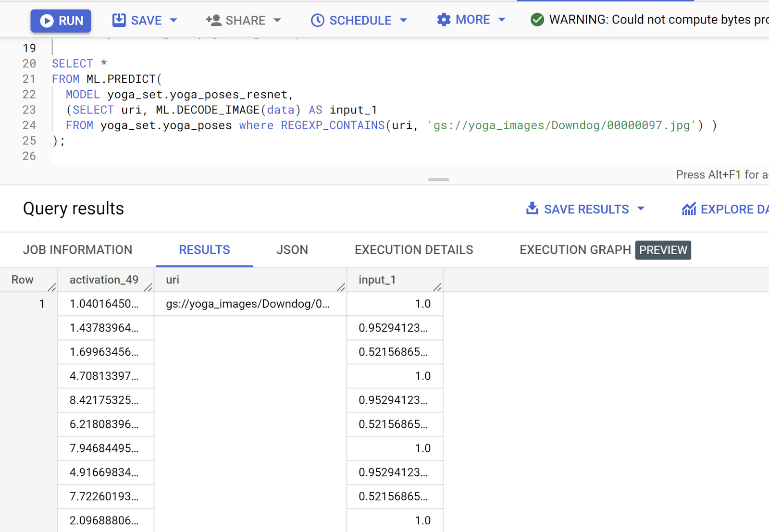The height and width of the screenshot is (532, 769).
Task: Switch to the JSON tab
Action: click(x=292, y=250)
